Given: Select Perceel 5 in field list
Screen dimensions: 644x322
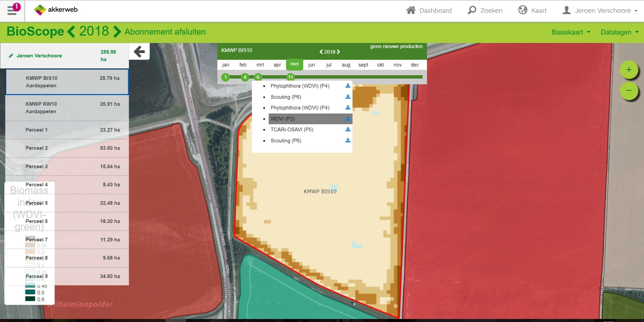Looking at the screenshot, I should 67,203.
